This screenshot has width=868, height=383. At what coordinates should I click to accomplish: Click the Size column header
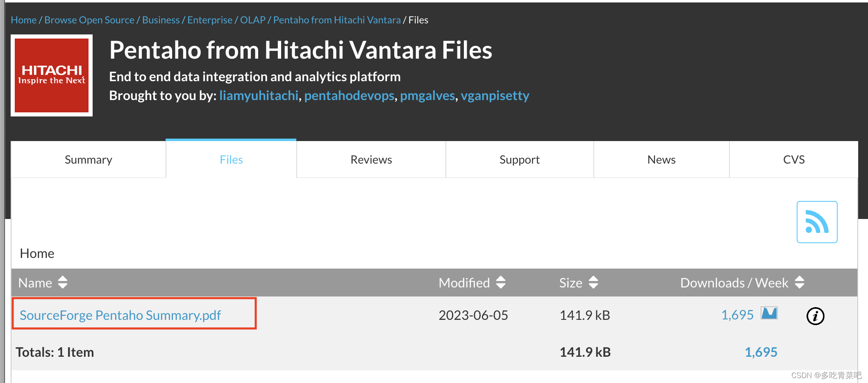[x=571, y=283]
